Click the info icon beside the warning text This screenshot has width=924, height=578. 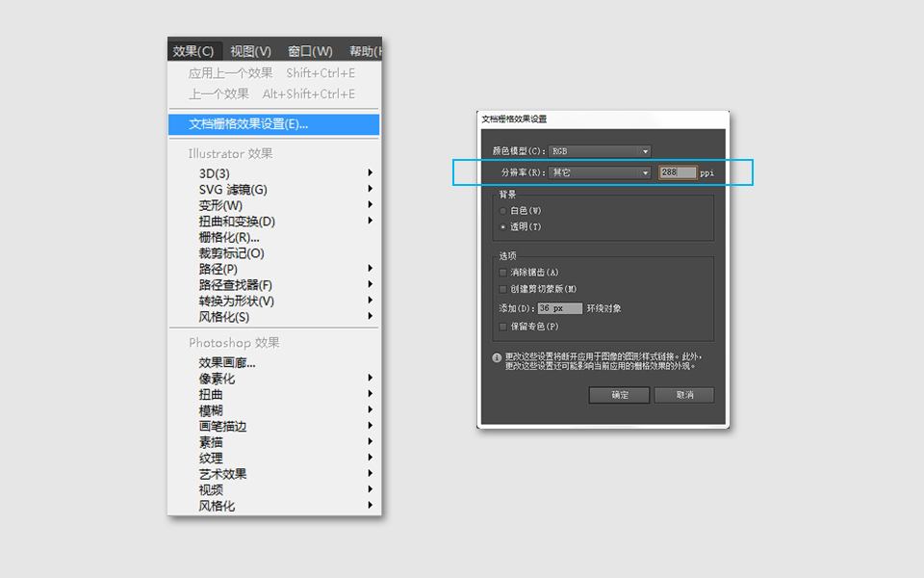coord(497,357)
